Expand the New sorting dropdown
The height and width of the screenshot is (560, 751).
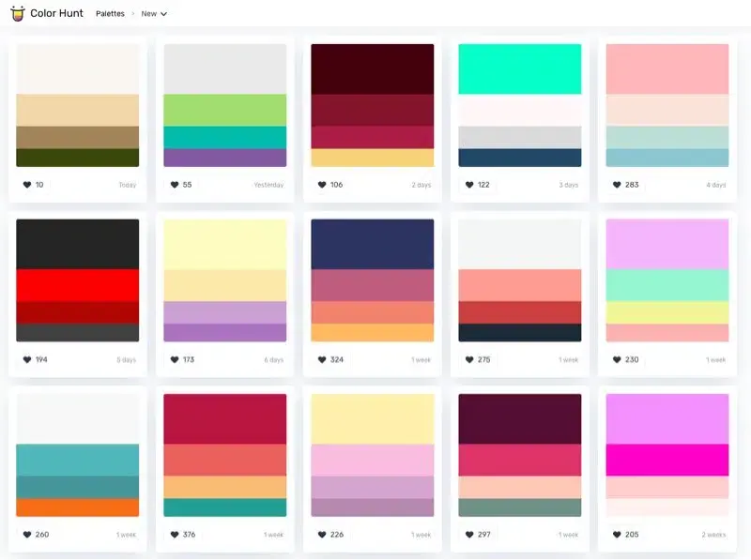[x=154, y=14]
